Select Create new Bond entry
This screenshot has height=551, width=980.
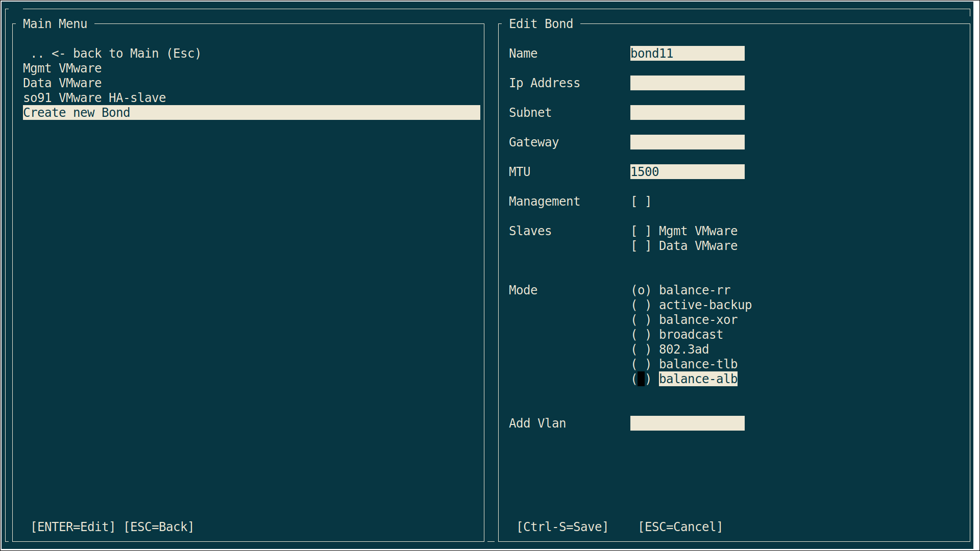coord(77,113)
